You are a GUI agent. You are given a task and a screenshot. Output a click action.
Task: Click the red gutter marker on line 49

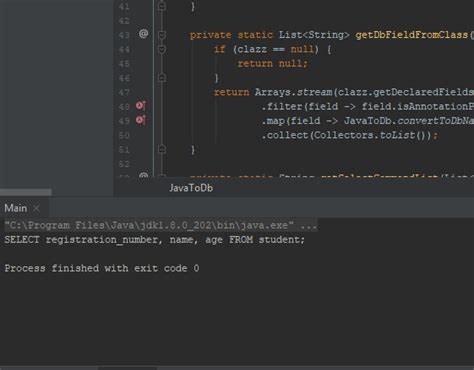click(x=141, y=120)
